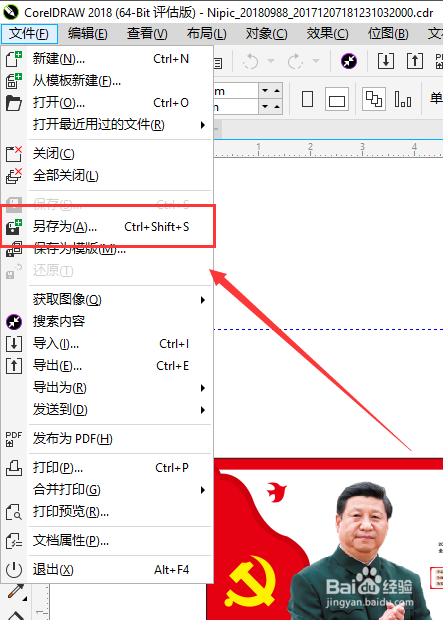Click the open folder icon in menu
The image size is (443, 620).
(14, 103)
